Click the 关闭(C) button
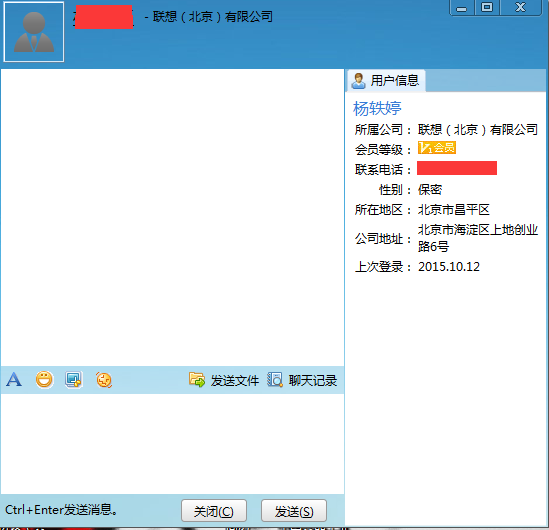Image resolution: width=549 pixels, height=530 pixels. (x=214, y=511)
